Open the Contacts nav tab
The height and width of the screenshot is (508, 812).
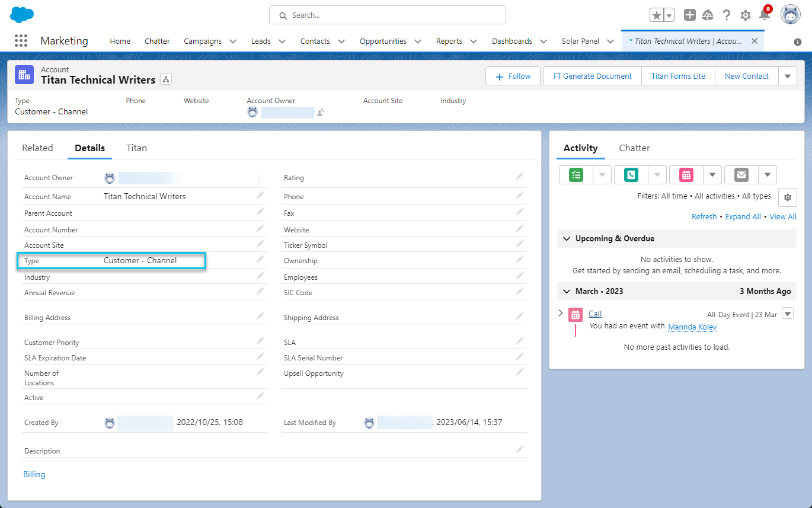315,41
